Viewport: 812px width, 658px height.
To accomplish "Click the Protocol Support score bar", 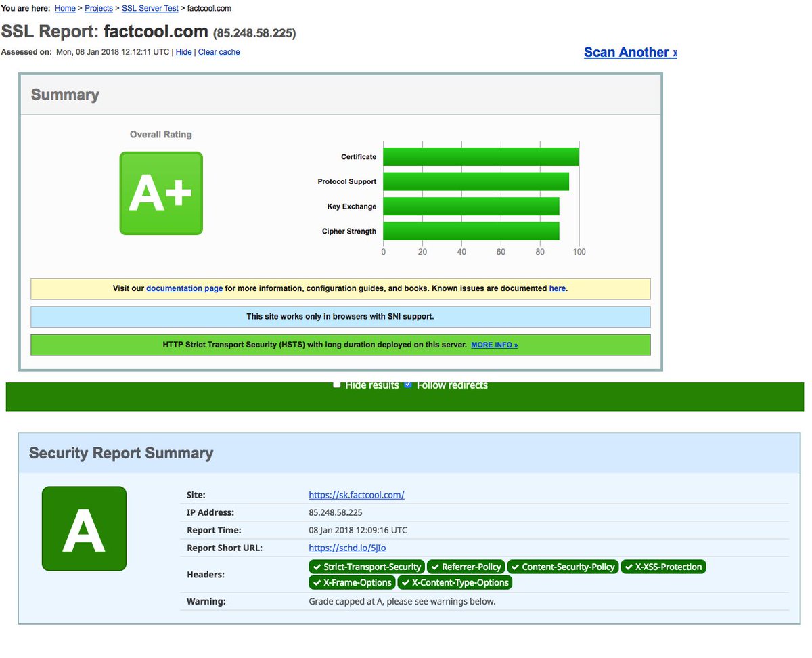I will (476, 181).
